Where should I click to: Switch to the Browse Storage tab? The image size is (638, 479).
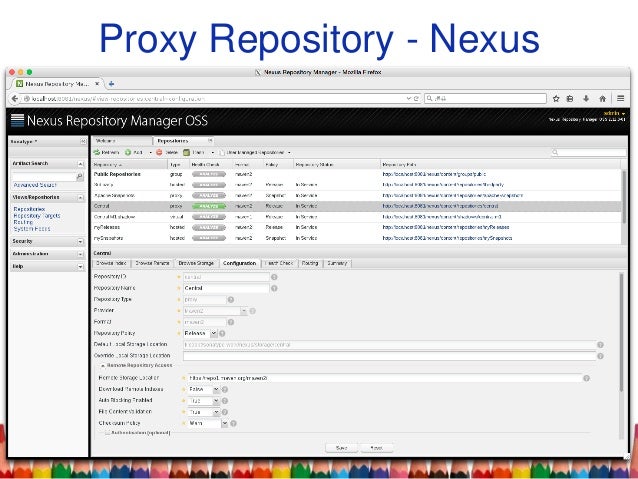point(196,263)
